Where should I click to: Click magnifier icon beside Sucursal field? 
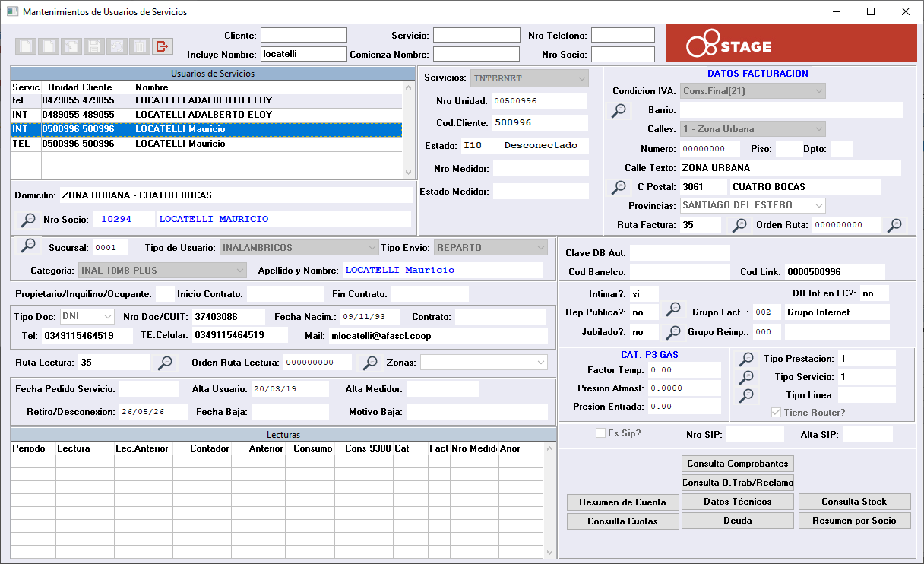(x=28, y=245)
